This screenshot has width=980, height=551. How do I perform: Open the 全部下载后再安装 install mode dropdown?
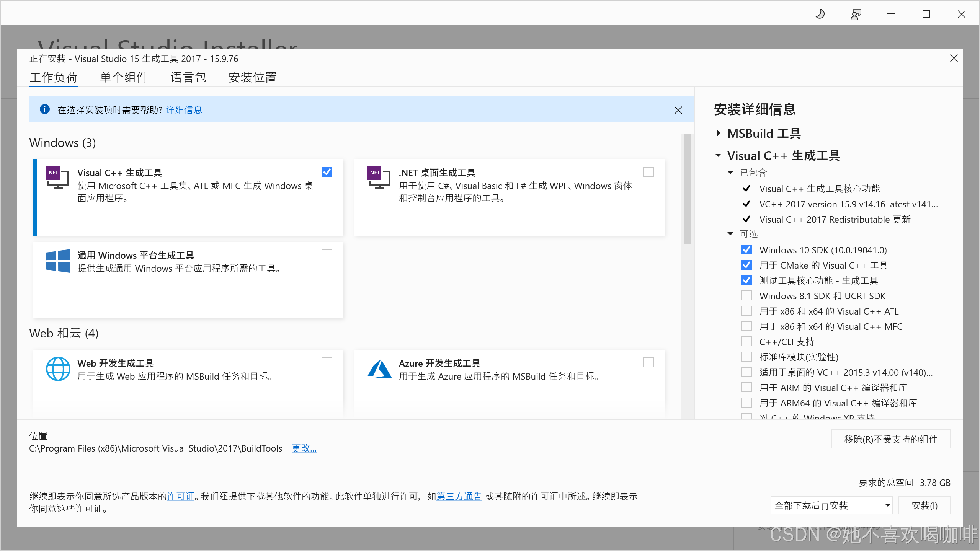click(x=831, y=505)
